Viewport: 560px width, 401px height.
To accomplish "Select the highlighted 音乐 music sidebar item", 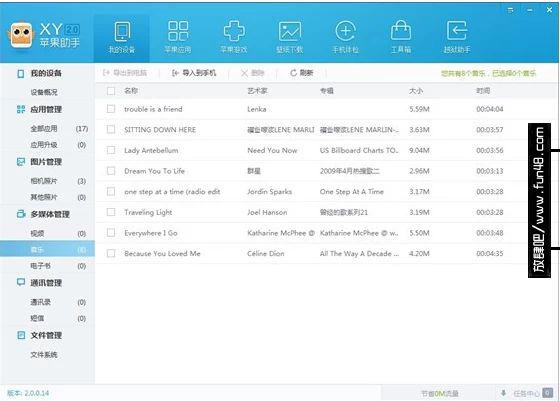I will (47, 249).
